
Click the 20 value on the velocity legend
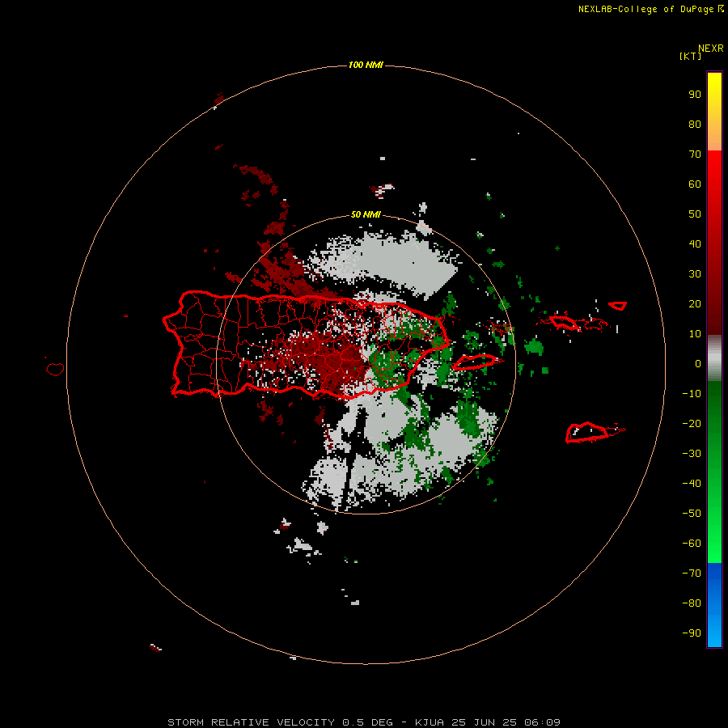coord(695,303)
